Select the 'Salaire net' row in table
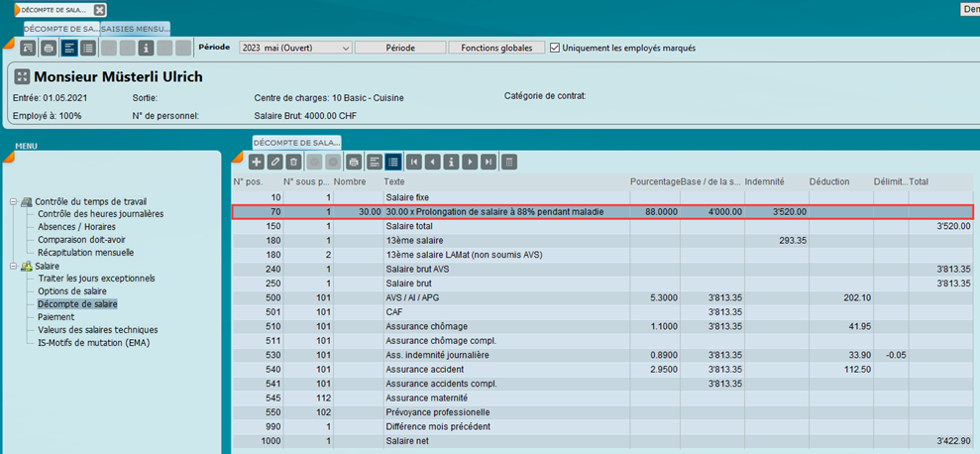The image size is (980, 454). tap(408, 439)
